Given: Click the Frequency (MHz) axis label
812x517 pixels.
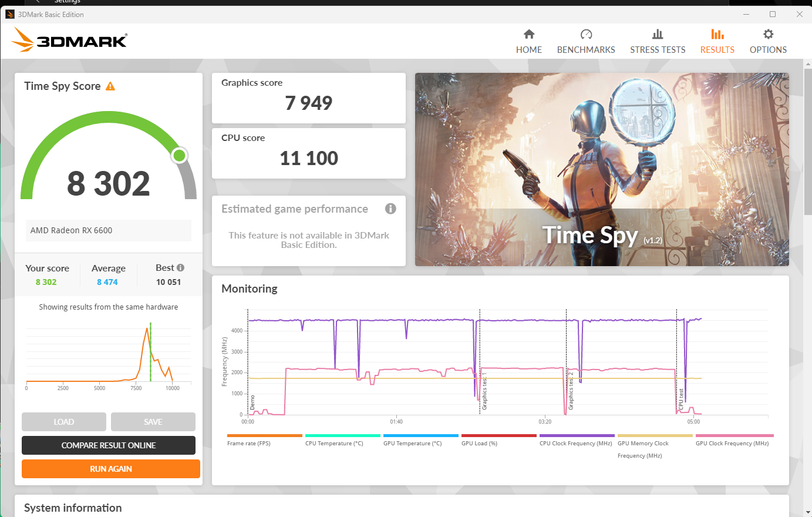Looking at the screenshot, I should coord(224,362).
